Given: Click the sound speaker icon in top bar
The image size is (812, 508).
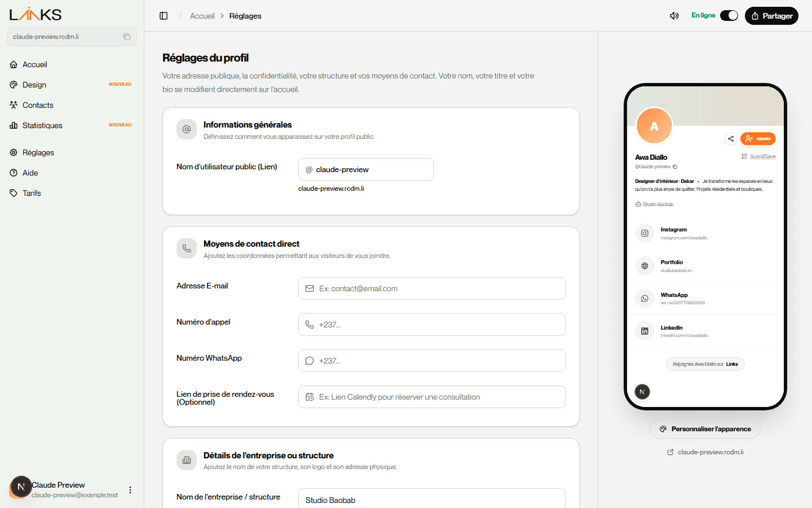Looking at the screenshot, I should [x=674, y=16].
